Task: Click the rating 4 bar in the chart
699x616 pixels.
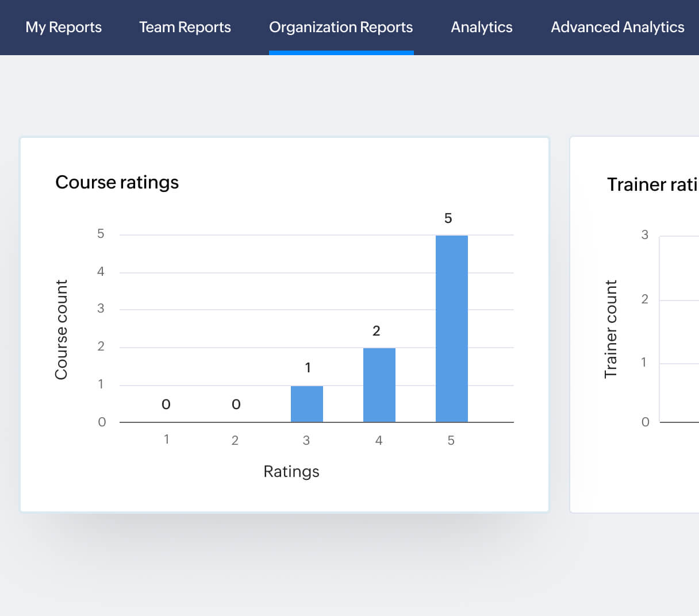Action: point(379,385)
